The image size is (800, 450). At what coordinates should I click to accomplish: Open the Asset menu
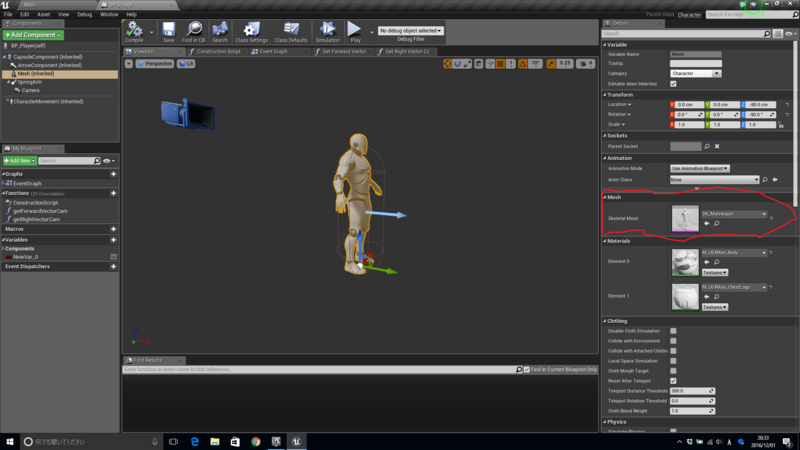43,14
